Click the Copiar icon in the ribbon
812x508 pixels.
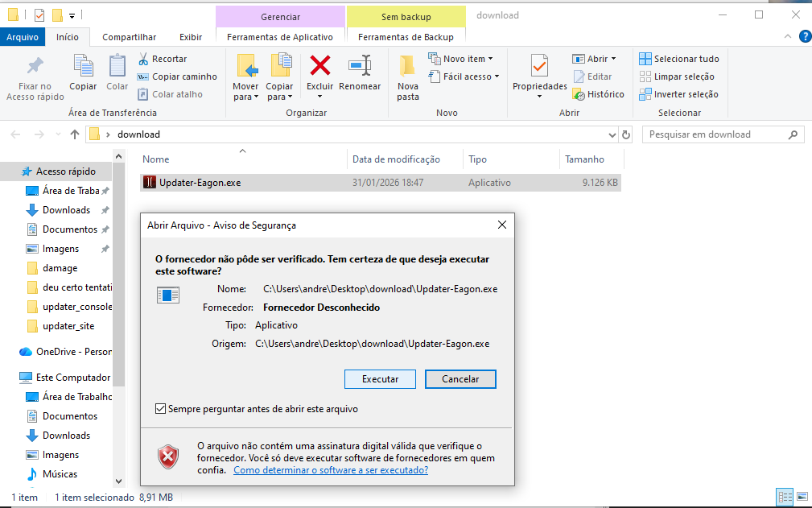(x=83, y=66)
